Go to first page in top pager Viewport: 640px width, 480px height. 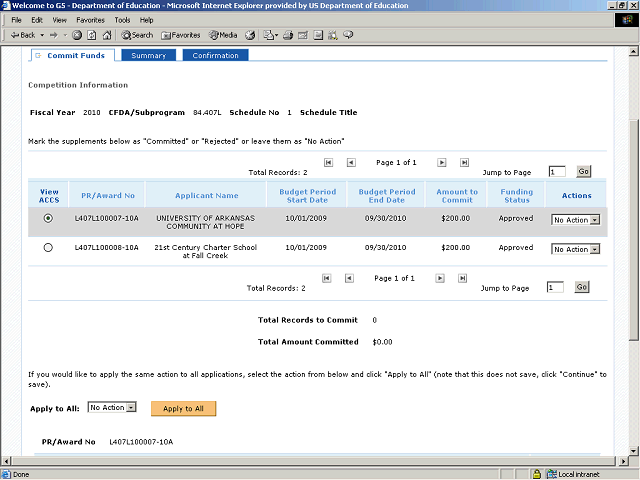[x=327, y=162]
